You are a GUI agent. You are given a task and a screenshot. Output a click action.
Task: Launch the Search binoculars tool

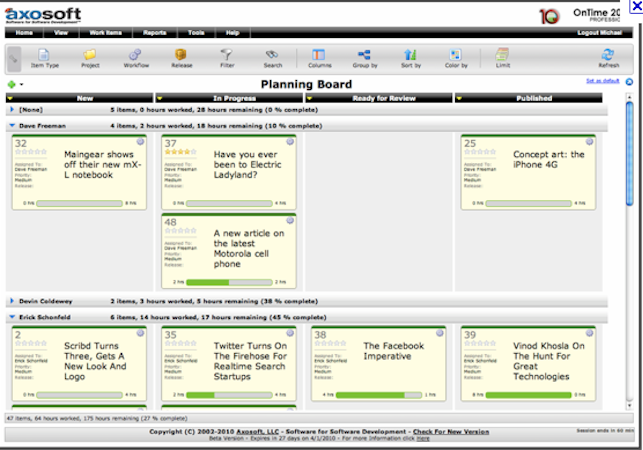pyautogui.click(x=273, y=58)
